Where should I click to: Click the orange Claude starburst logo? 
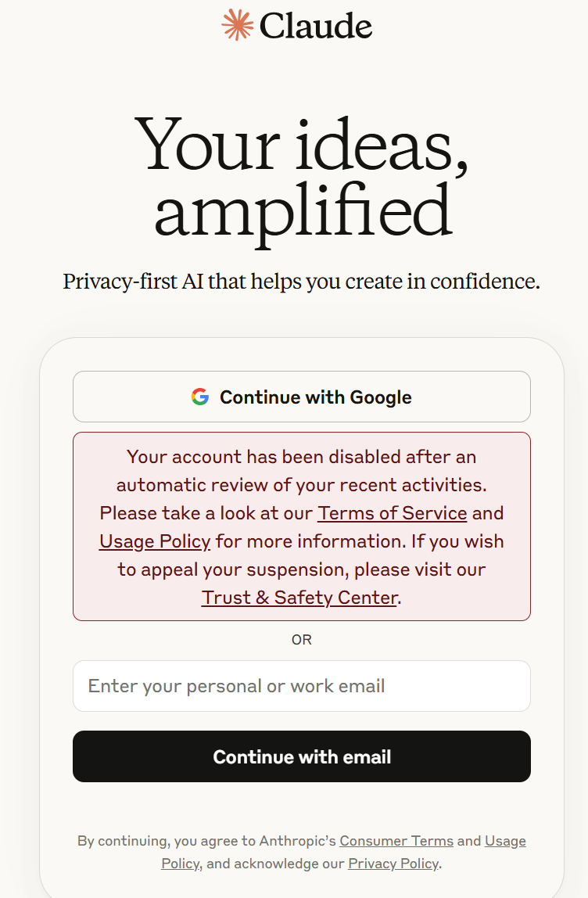point(237,24)
